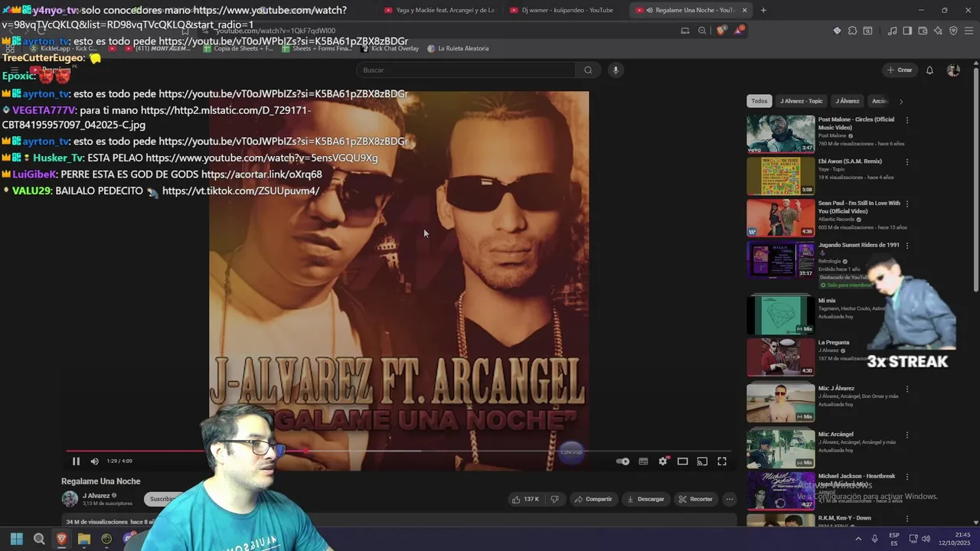Open Ebi Awon (S.A.M. Remix) thumbnail

[781, 176]
